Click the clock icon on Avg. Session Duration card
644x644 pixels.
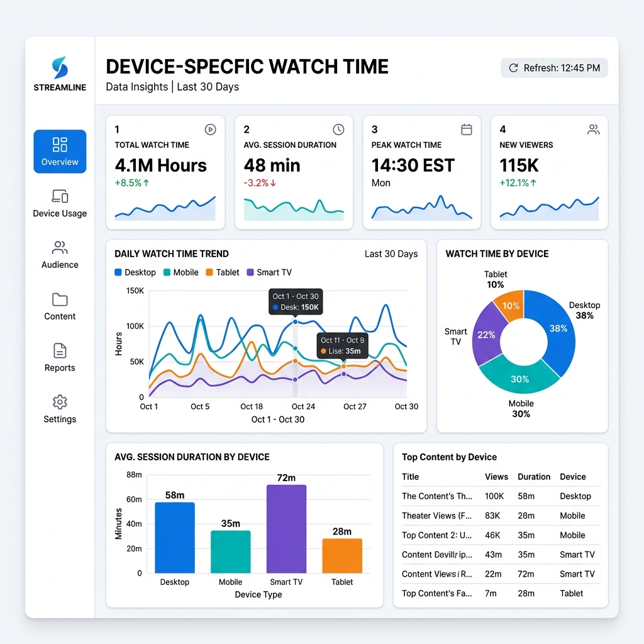338,130
